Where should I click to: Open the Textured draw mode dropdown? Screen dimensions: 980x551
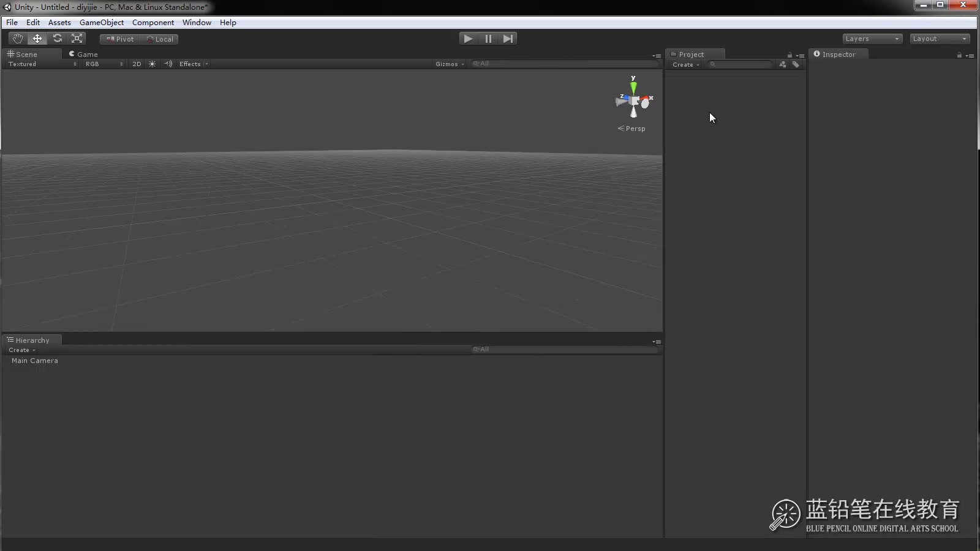[x=37, y=64]
